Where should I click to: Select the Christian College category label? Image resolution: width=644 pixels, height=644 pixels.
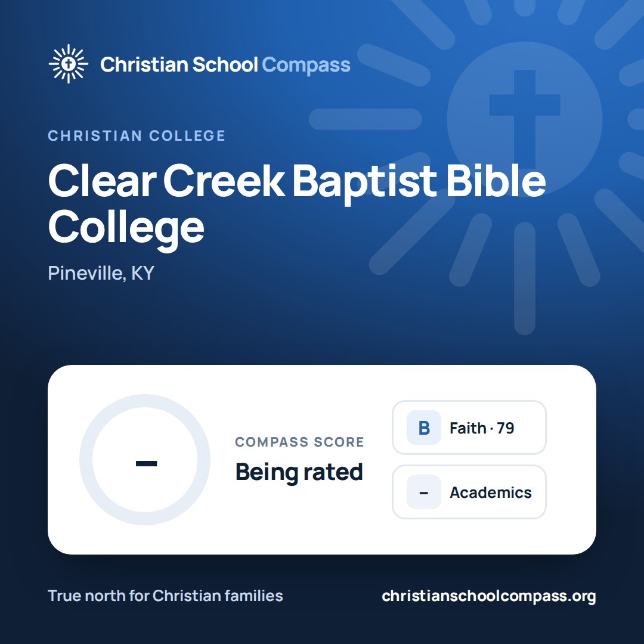click(x=137, y=135)
